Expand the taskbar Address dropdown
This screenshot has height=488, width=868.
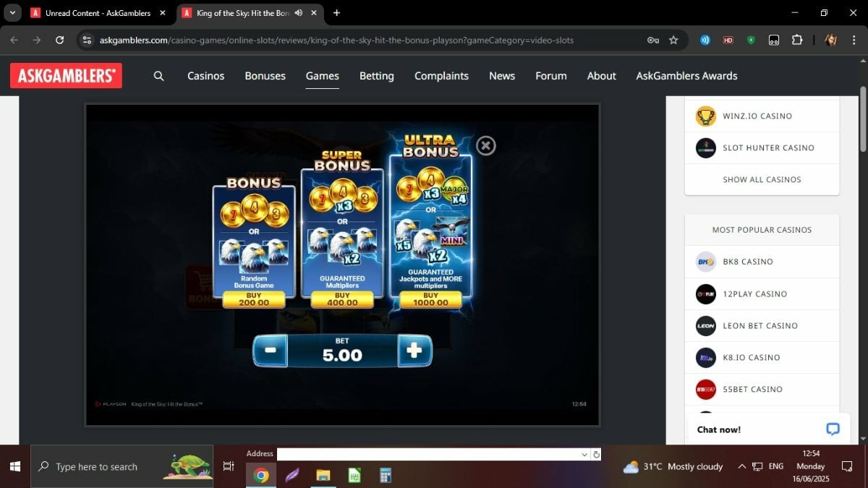pos(584,455)
